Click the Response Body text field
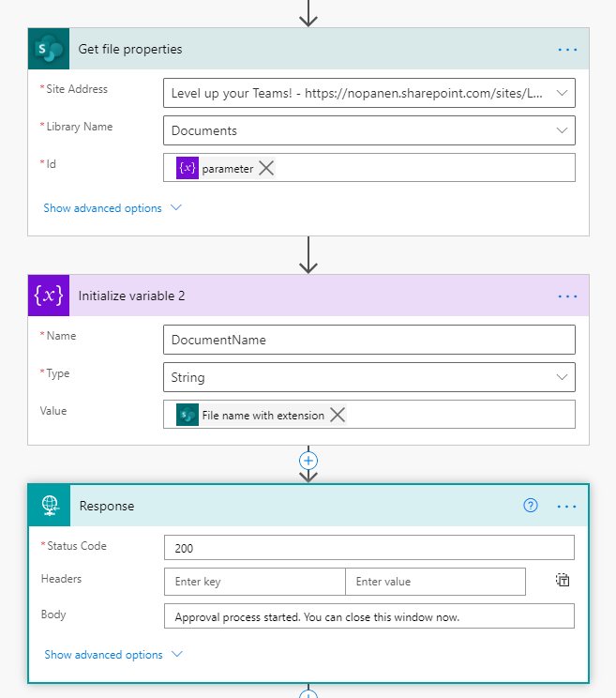The width and height of the screenshot is (616, 698). click(x=368, y=616)
